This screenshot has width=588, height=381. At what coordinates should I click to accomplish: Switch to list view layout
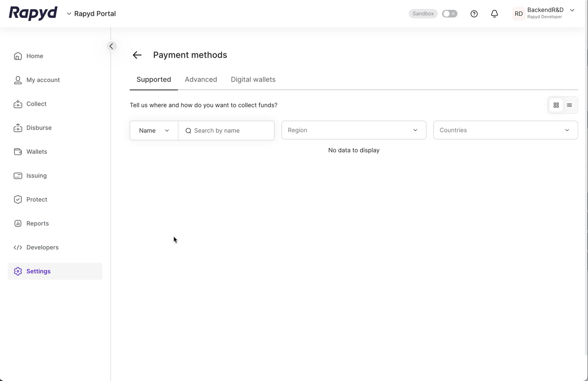pyautogui.click(x=569, y=105)
